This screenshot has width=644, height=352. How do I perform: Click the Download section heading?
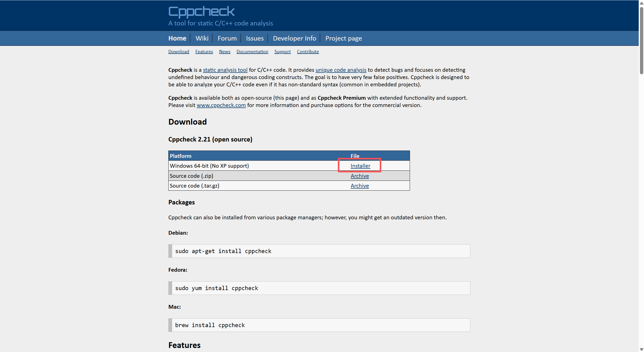tap(187, 122)
